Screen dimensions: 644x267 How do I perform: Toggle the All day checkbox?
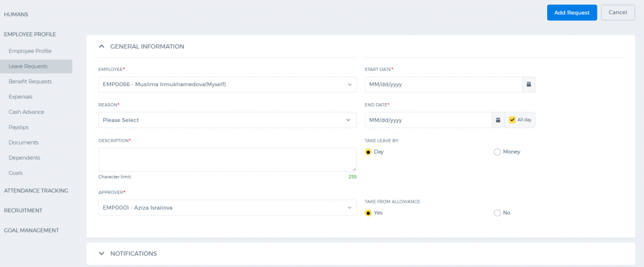(x=512, y=120)
